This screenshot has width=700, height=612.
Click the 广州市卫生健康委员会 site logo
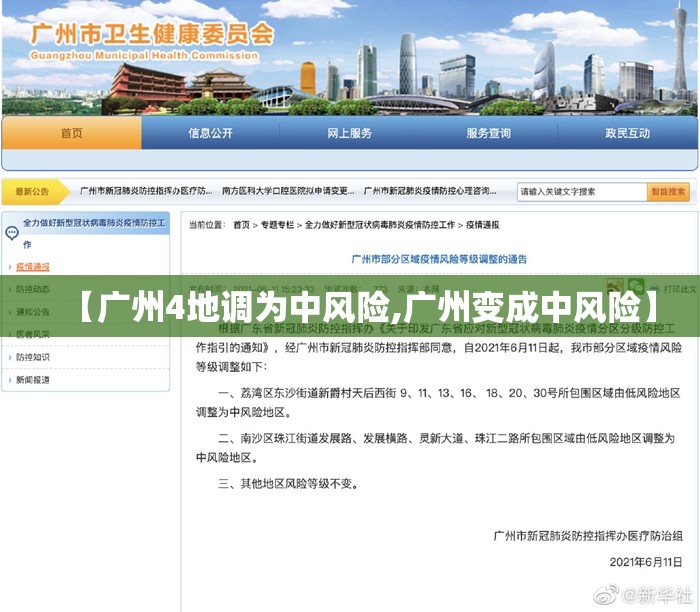click(152, 34)
